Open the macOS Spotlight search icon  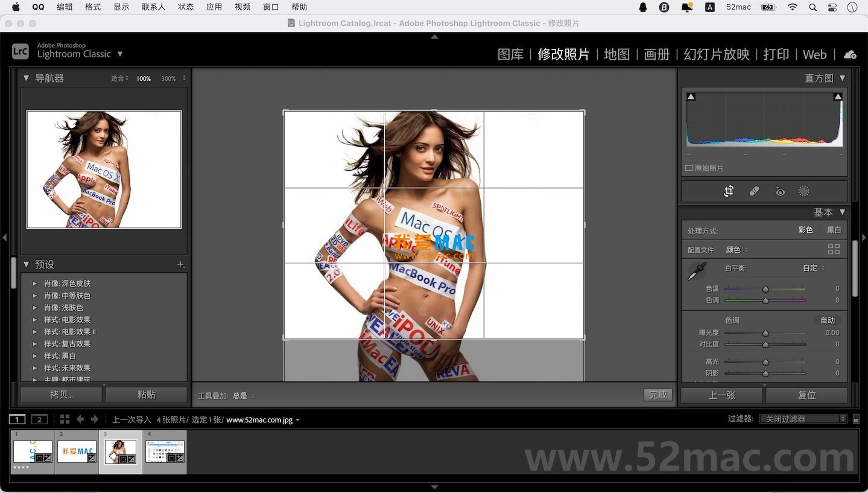[813, 7]
